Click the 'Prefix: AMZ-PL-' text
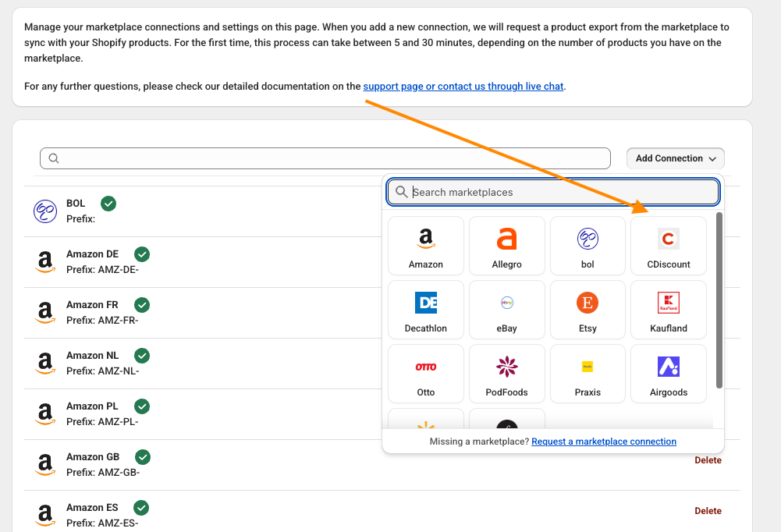The image size is (781, 532). pyautogui.click(x=102, y=422)
